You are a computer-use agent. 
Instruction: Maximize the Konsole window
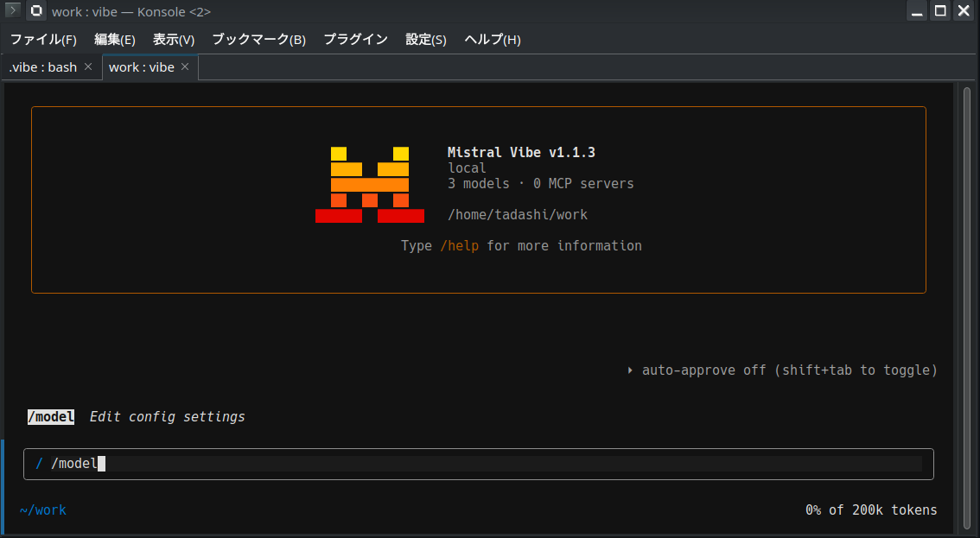(940, 11)
